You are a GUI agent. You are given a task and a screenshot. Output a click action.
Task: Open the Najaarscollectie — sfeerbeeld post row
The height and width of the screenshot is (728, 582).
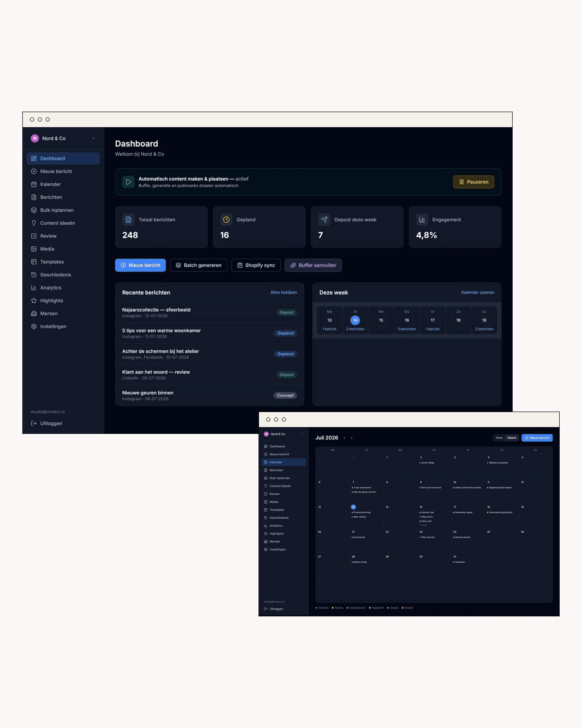210,313
